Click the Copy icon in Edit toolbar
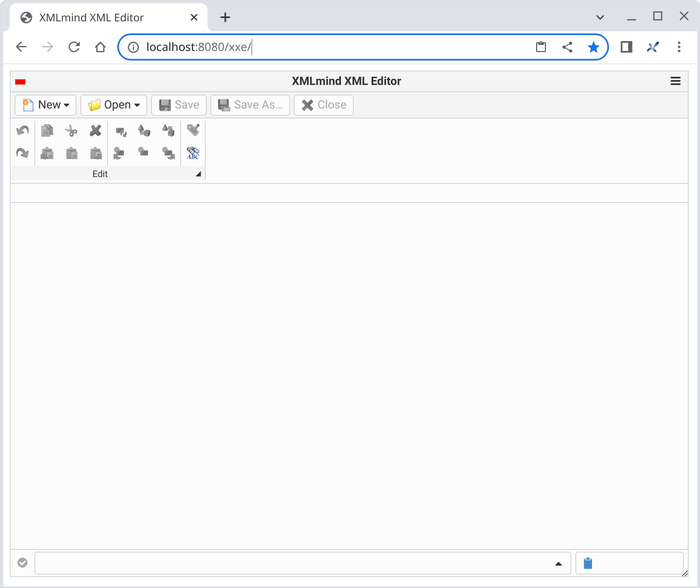The width and height of the screenshot is (700, 588). (47, 130)
